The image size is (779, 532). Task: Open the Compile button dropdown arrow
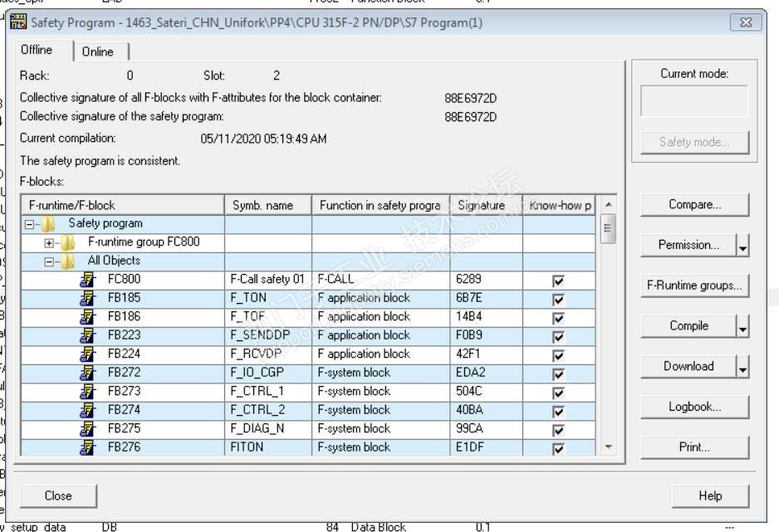[x=742, y=328]
